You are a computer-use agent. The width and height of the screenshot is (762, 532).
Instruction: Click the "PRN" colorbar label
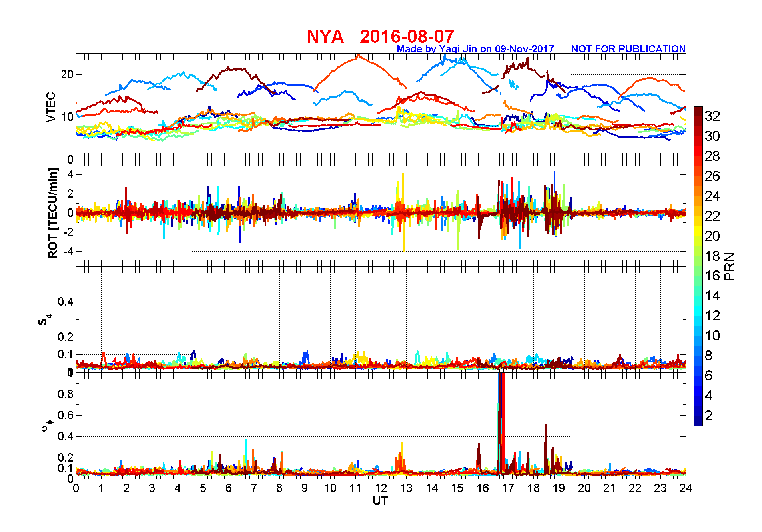730,266
